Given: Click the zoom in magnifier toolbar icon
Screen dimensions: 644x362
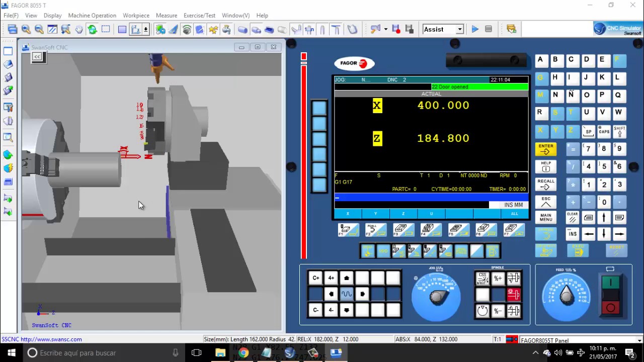Looking at the screenshot, I should pos(26,30).
